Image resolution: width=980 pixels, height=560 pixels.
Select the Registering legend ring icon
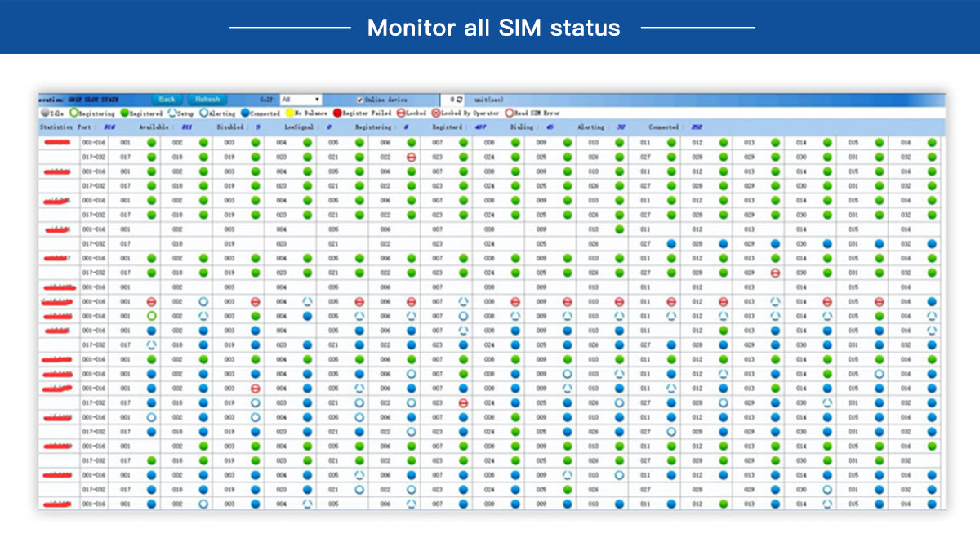point(73,113)
